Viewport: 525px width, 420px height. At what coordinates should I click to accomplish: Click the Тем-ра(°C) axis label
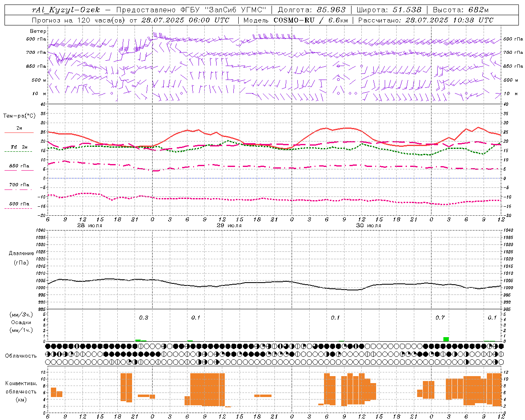(19, 116)
